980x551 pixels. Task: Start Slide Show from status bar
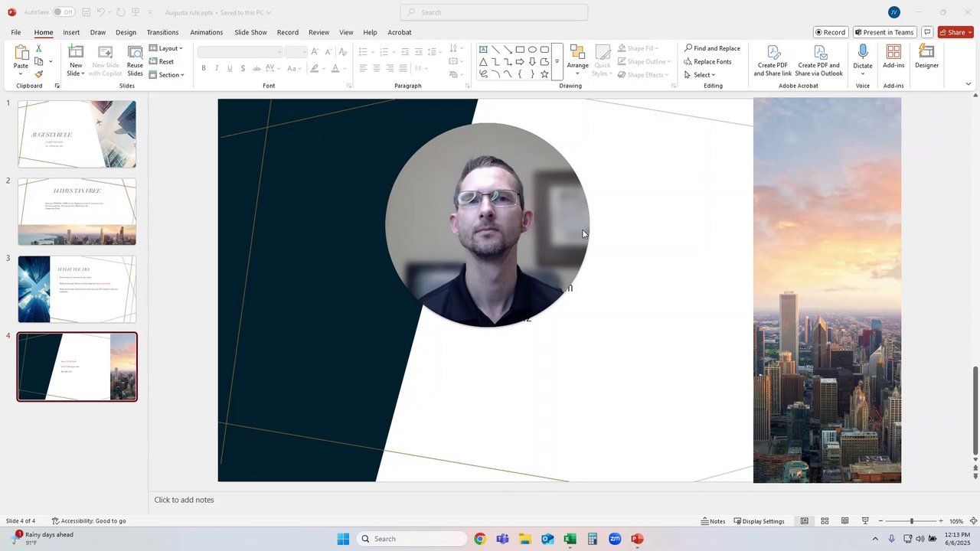(x=865, y=521)
